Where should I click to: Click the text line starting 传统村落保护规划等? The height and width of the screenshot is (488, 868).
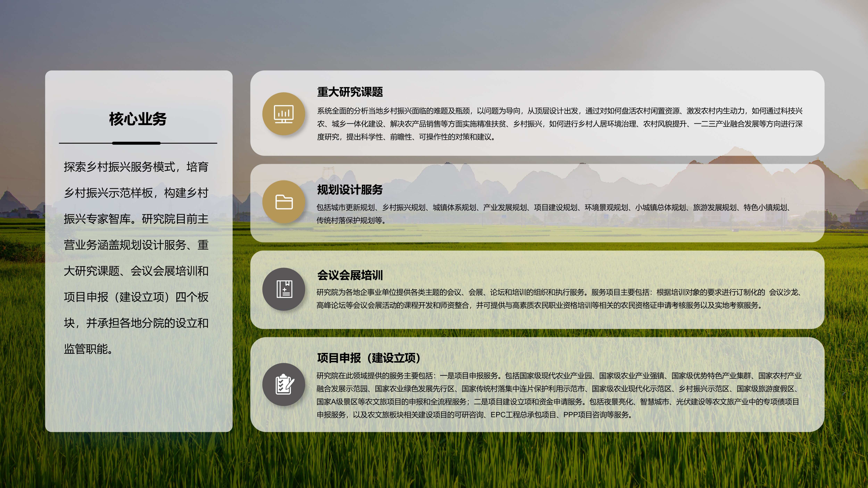click(x=350, y=221)
